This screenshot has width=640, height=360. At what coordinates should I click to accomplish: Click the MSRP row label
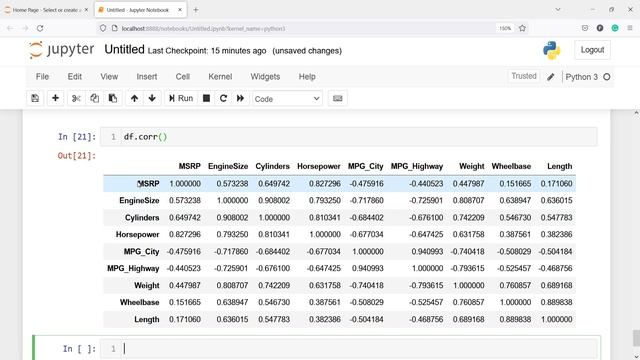148,184
